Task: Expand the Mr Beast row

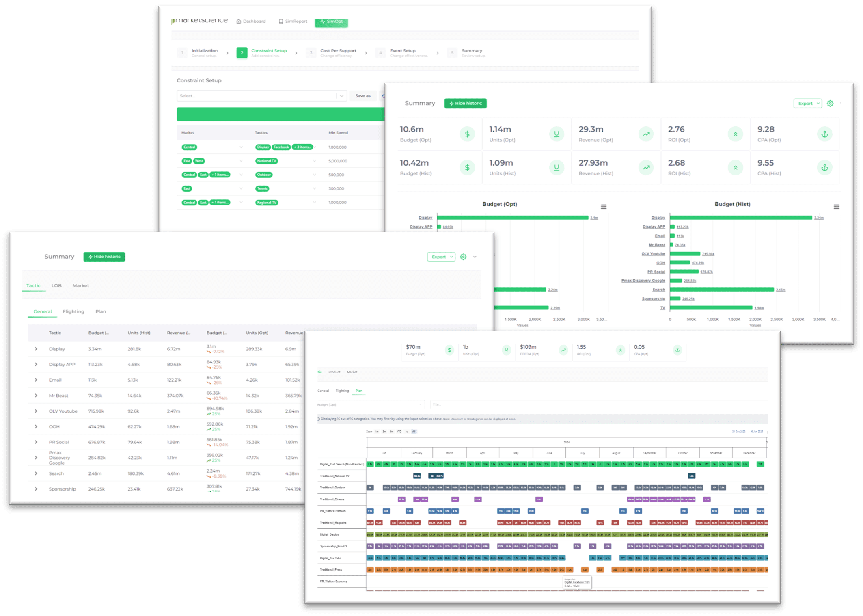Action: 36,396
